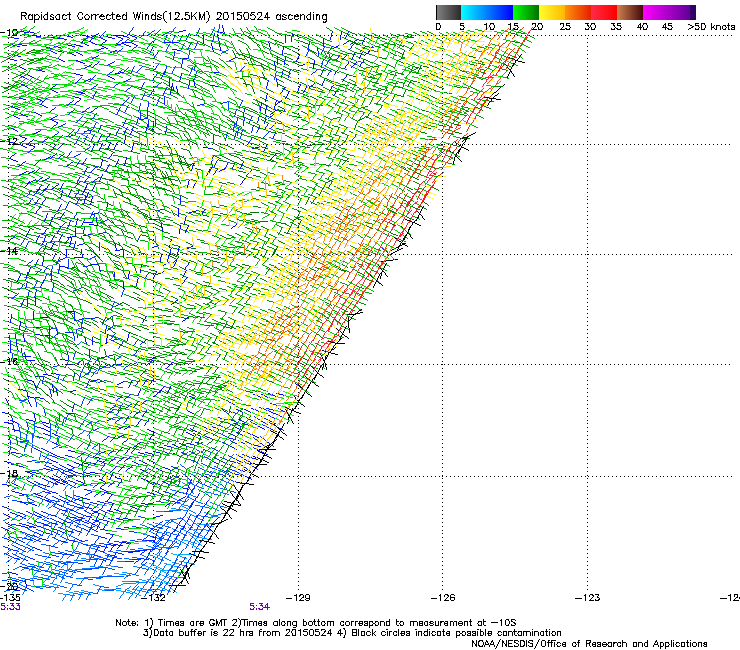Click the latitude label '-16'
740x650 pixels.
click(x=9, y=361)
